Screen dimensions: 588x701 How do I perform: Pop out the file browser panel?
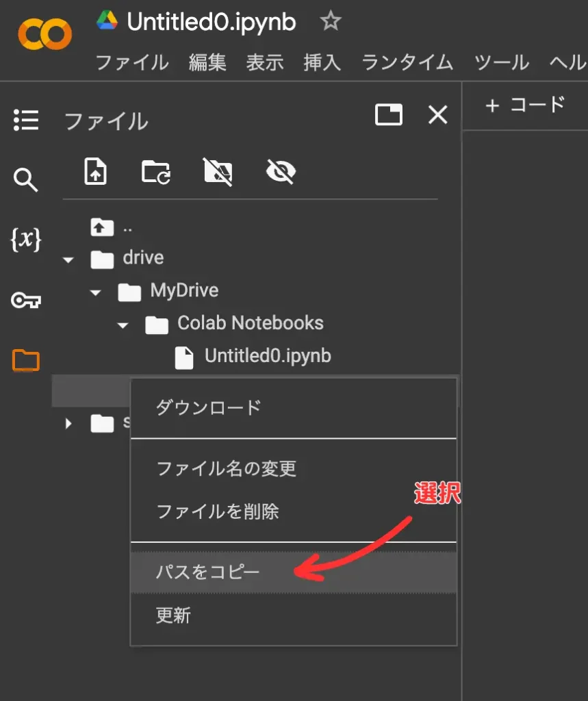pyautogui.click(x=389, y=115)
